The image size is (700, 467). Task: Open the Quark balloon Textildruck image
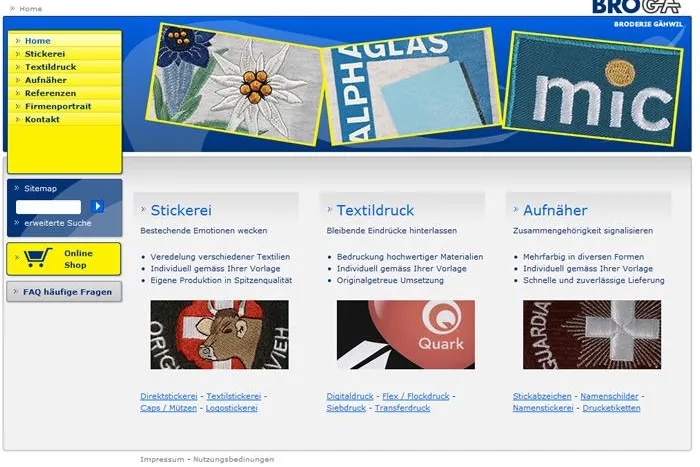(x=406, y=334)
